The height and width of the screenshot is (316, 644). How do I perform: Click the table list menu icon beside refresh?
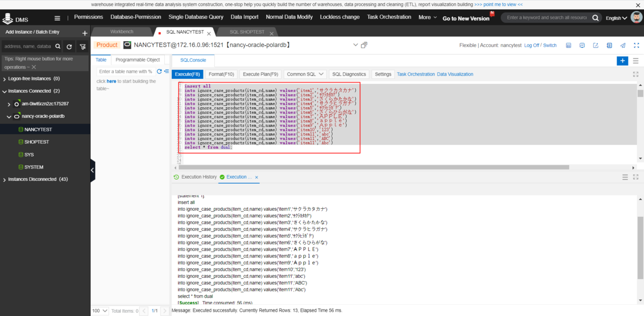(x=166, y=71)
